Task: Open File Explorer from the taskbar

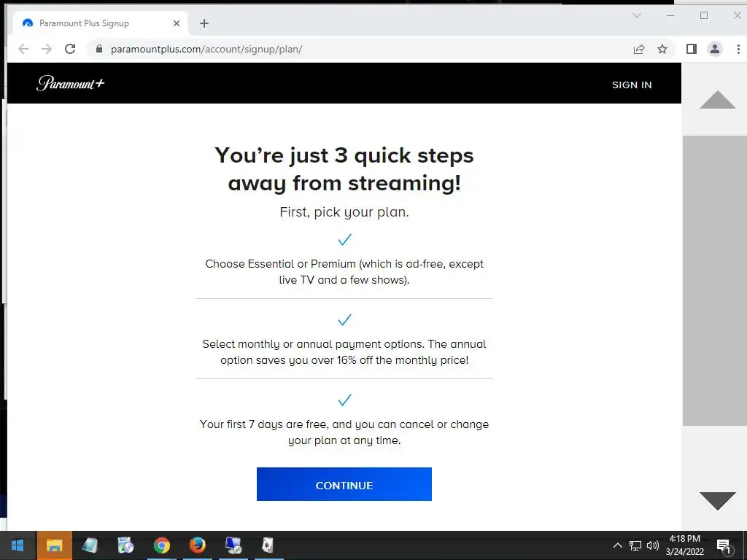Action: point(54,545)
